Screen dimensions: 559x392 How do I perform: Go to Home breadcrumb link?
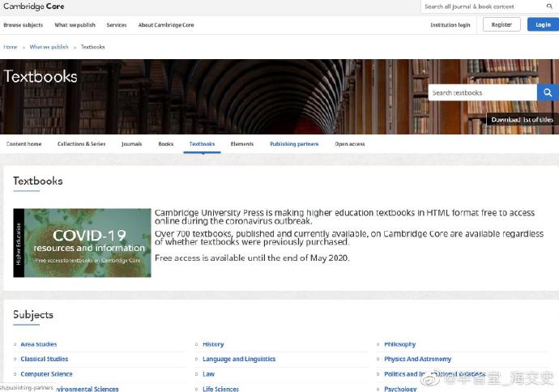point(11,47)
